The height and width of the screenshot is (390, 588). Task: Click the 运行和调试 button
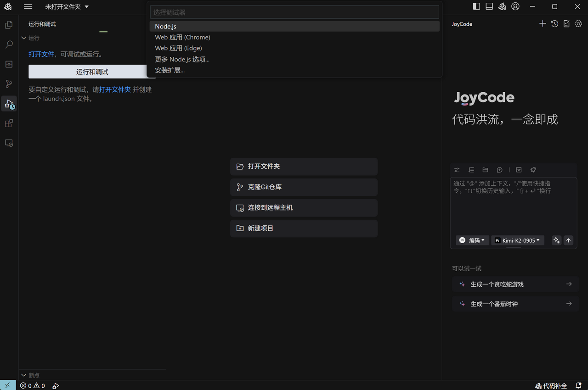click(92, 72)
